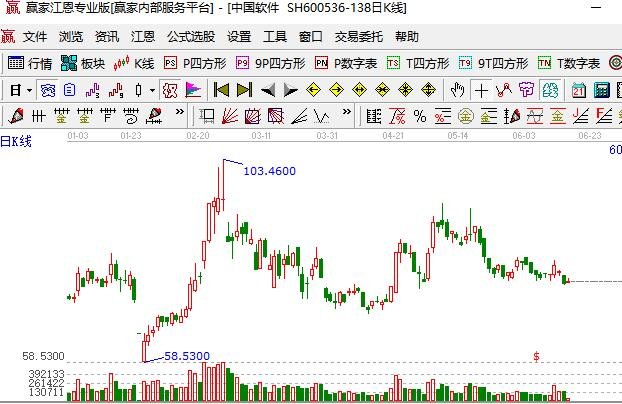
Task: Click the 392133 volume axis label
Action: 46,374
